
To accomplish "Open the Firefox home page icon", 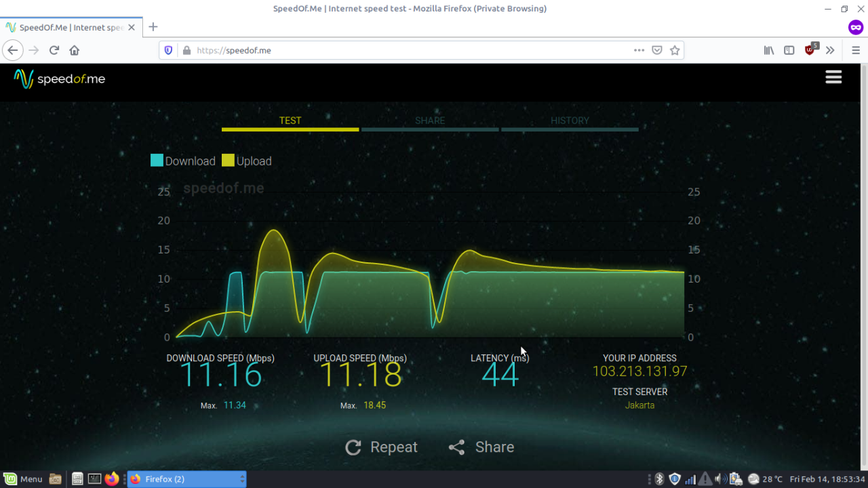I will coord(75,50).
